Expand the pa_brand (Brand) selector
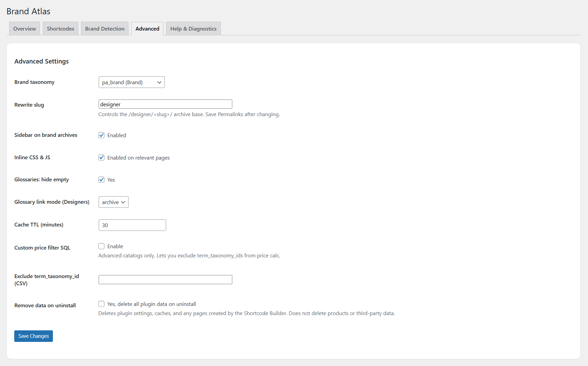This screenshot has height=366, width=588. point(131,82)
